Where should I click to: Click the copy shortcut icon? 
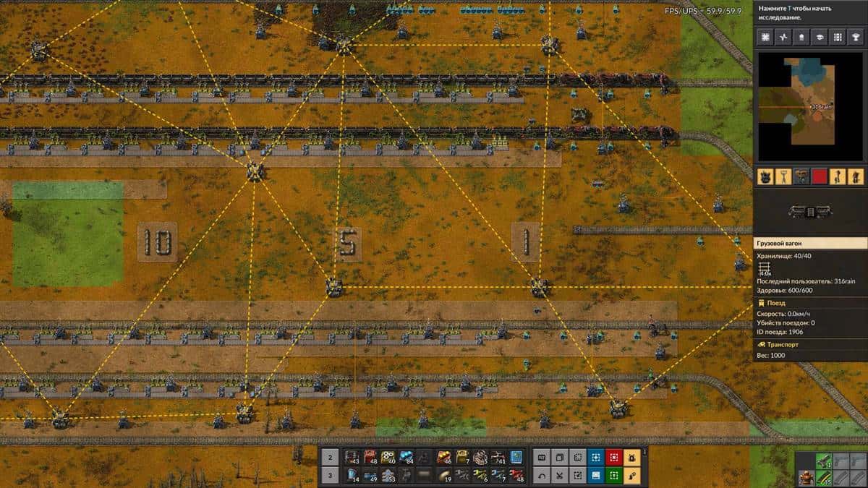point(559,457)
